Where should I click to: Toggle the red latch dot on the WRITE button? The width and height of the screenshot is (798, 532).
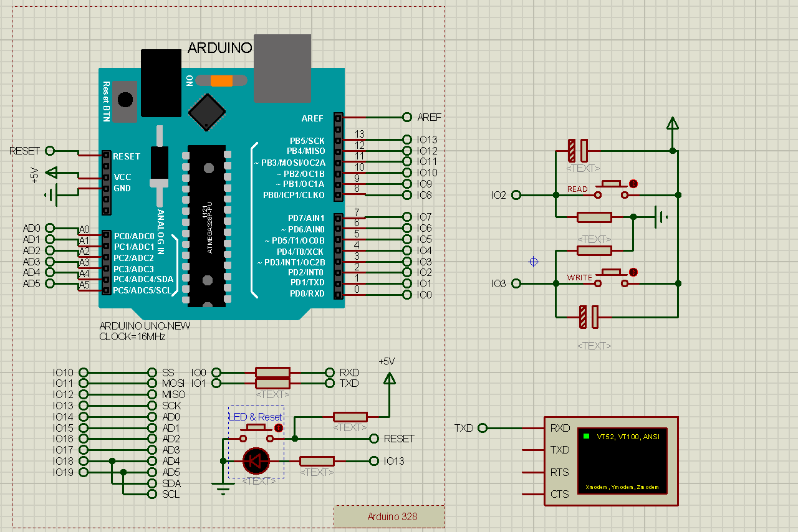point(633,272)
